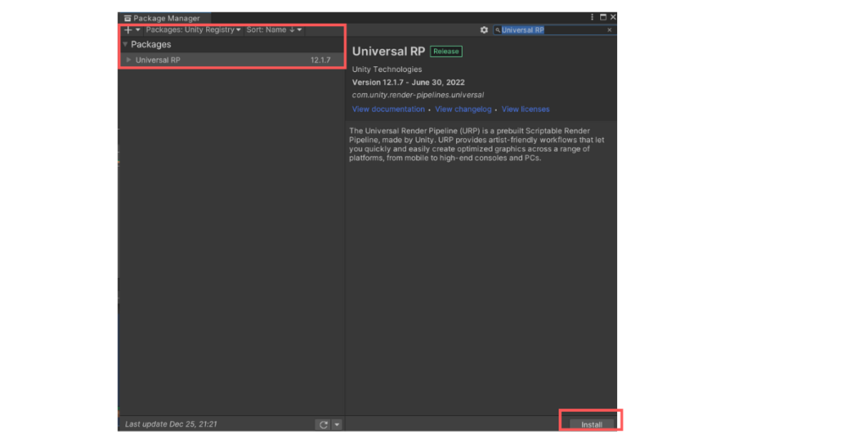Click the magnifier icon in the search box

pyautogui.click(x=498, y=30)
